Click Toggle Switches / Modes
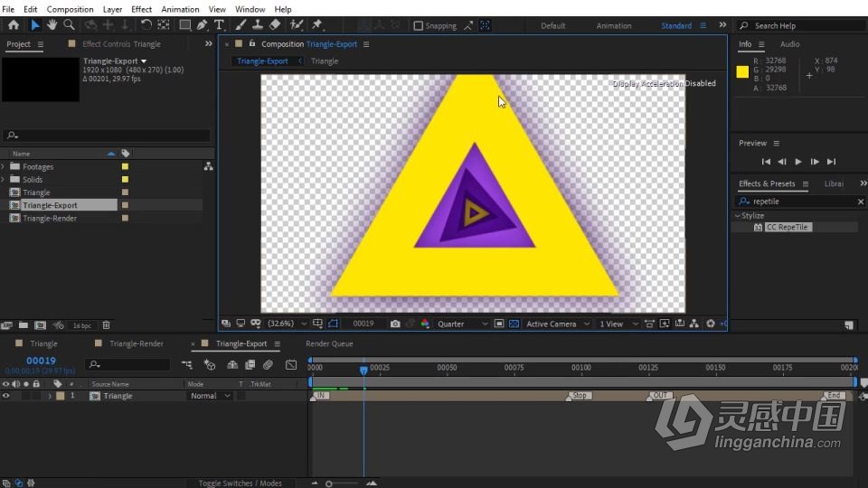Screen dimensions: 868x488 point(241,483)
